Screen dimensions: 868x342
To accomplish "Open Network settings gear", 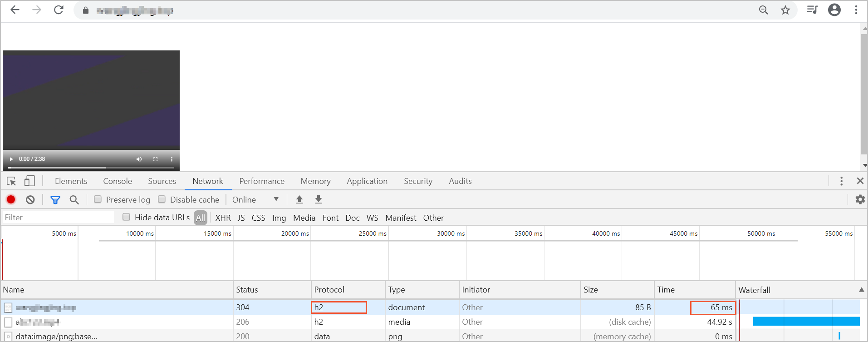I will (x=860, y=199).
